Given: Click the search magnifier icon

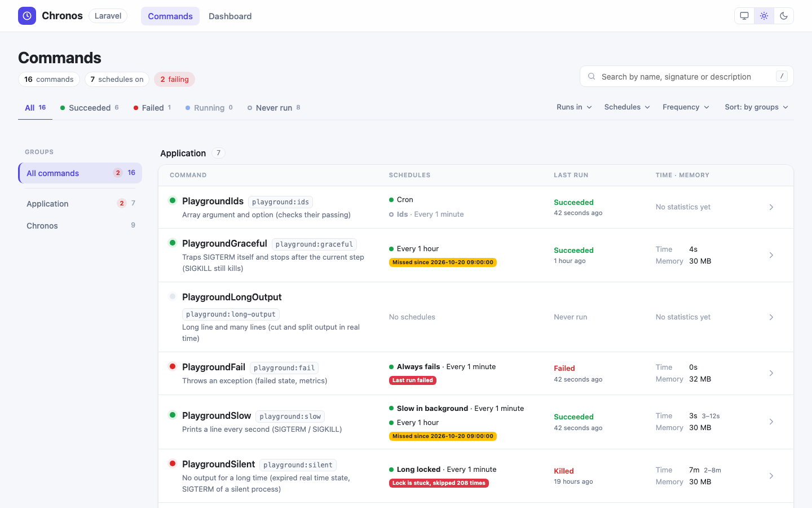Looking at the screenshot, I should [x=592, y=76].
